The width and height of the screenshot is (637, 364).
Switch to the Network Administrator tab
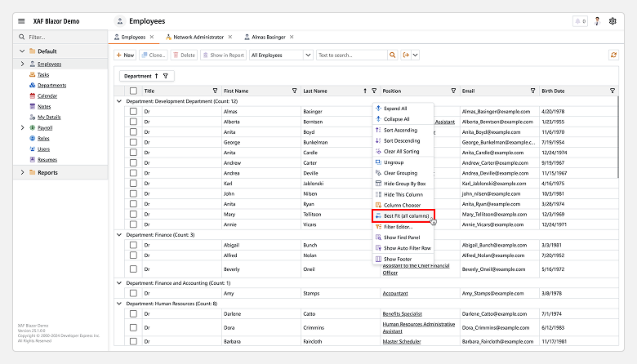(199, 38)
